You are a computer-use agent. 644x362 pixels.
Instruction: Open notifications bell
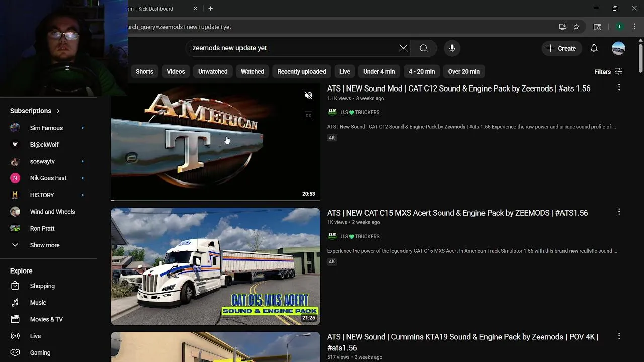(594, 48)
